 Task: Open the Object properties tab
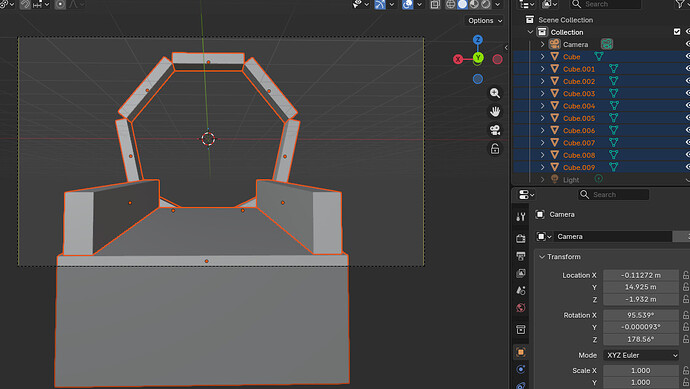pos(521,352)
